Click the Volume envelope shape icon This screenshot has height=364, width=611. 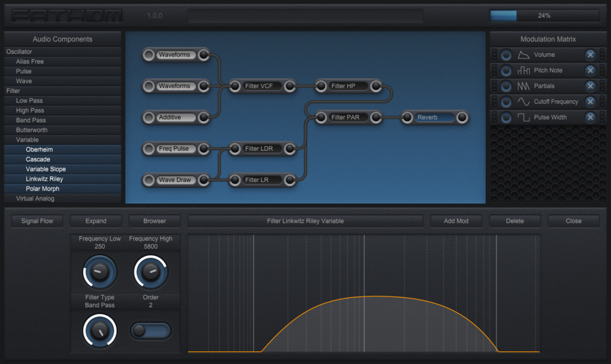coord(524,55)
